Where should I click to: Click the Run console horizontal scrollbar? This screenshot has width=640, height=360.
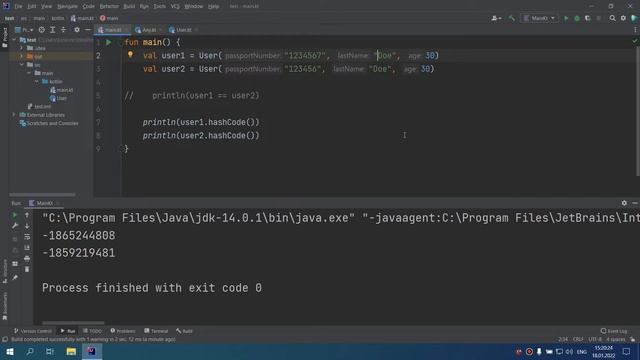coord(73,323)
